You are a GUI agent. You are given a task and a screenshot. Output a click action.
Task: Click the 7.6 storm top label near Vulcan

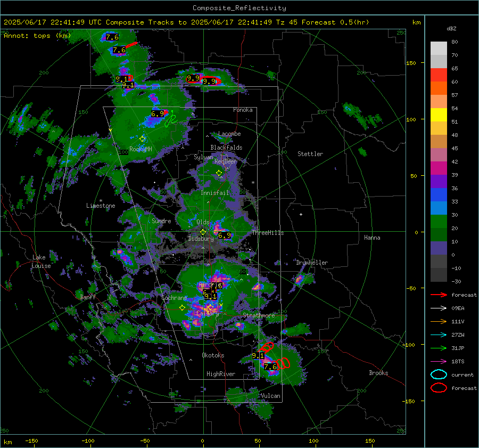pos(270,366)
